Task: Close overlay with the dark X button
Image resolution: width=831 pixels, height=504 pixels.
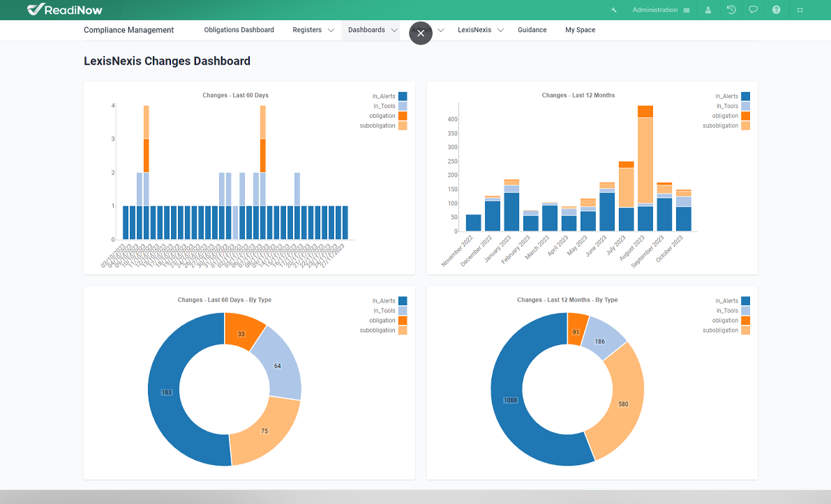Action: pyautogui.click(x=421, y=33)
